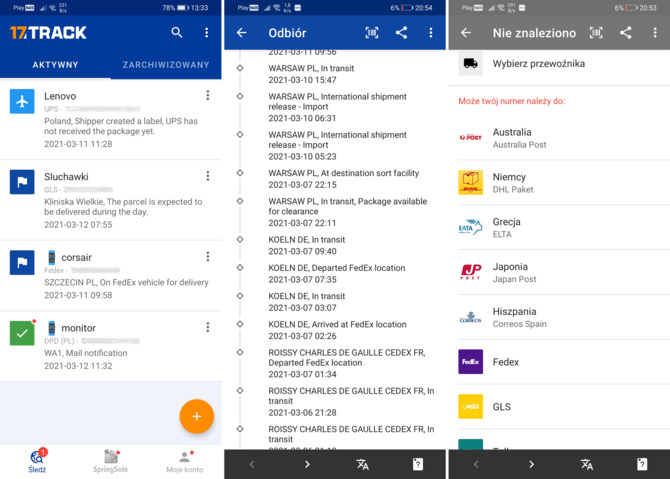Go back from the Odbiór screen

pos(242,32)
